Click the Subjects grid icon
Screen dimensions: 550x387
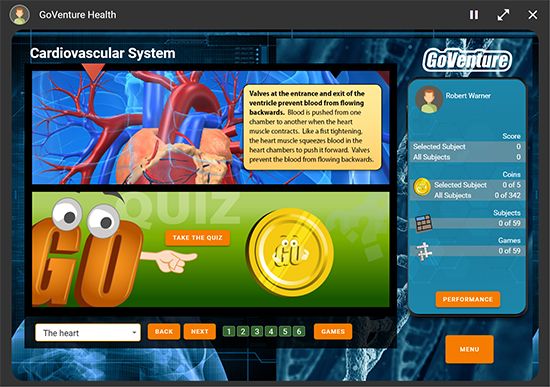click(424, 223)
